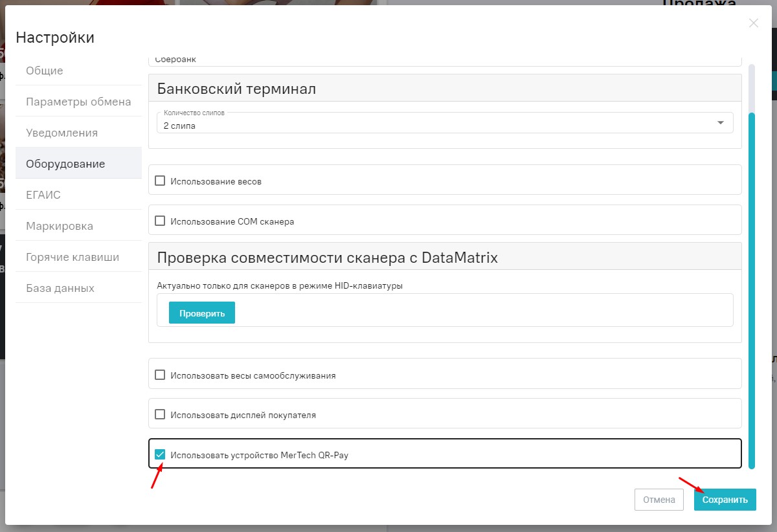Select the База данных section

(x=60, y=287)
